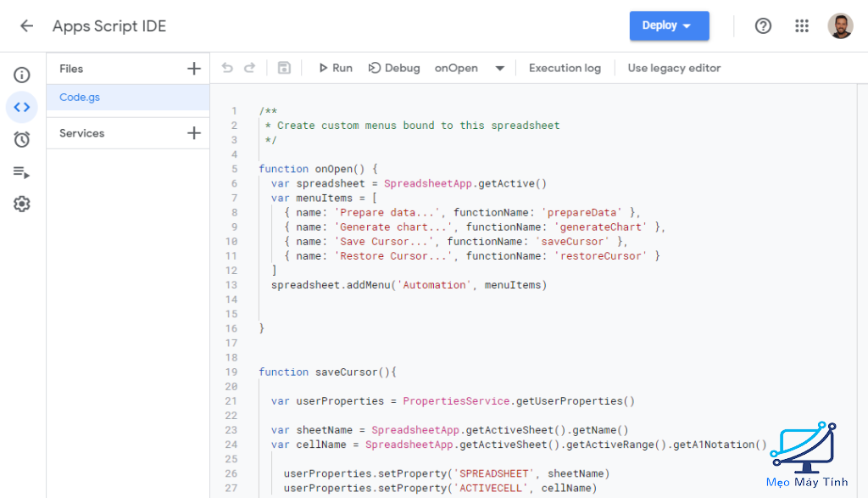Open Project Settings gear icon

[21, 204]
